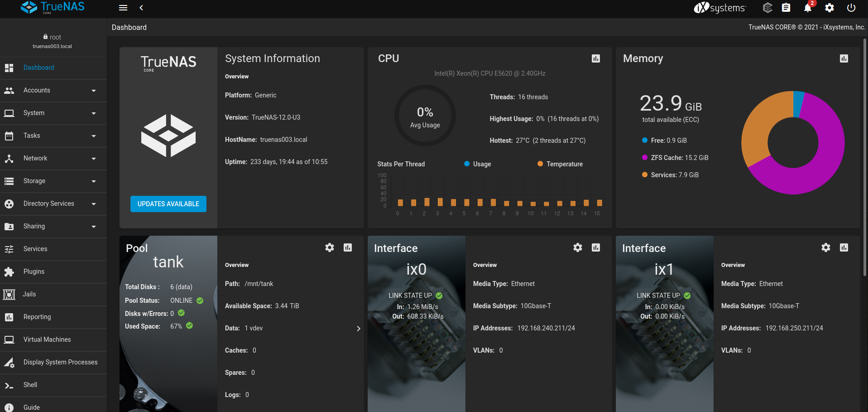Click the Storage stacked disks icon

click(9, 181)
